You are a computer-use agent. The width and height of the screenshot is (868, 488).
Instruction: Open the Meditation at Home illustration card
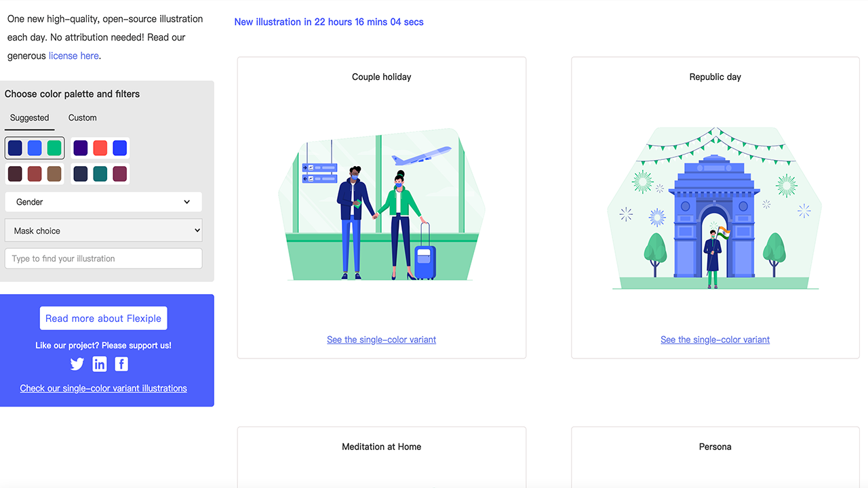point(381,456)
